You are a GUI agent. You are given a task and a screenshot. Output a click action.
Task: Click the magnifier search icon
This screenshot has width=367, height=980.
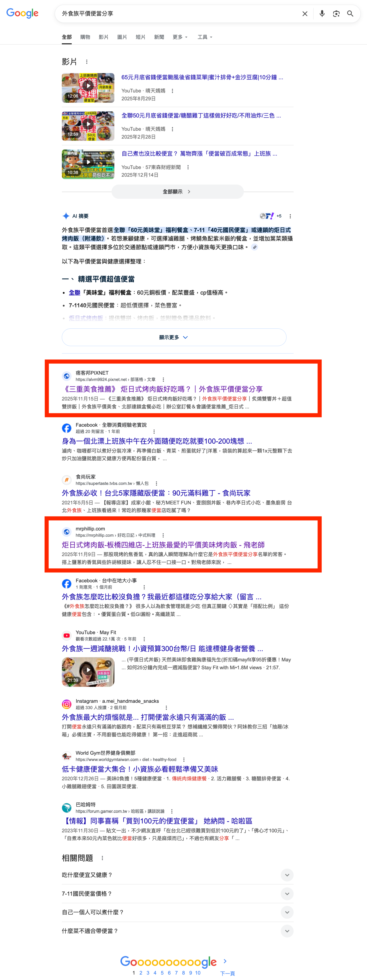[350, 14]
